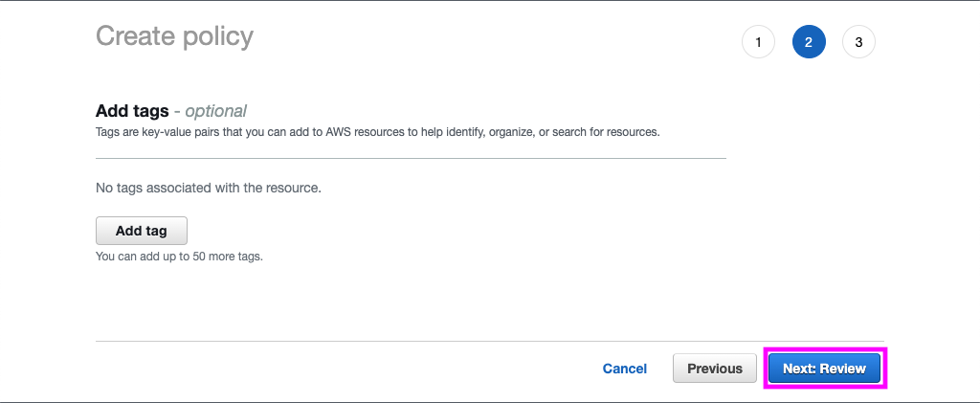Screen dimensions: 980x403
Task: Proceed with Next: Review button
Action: point(824,369)
